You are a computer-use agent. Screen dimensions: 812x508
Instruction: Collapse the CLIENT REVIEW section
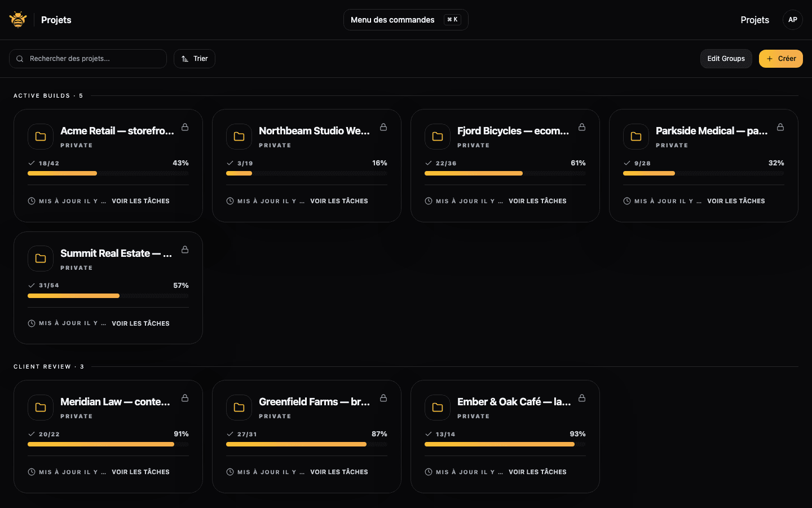click(x=49, y=366)
